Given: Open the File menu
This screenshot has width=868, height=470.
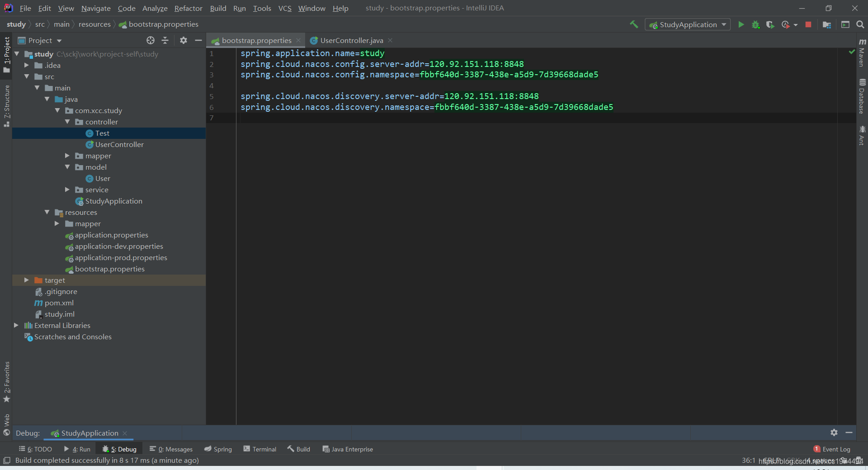Looking at the screenshot, I should click(x=25, y=8).
